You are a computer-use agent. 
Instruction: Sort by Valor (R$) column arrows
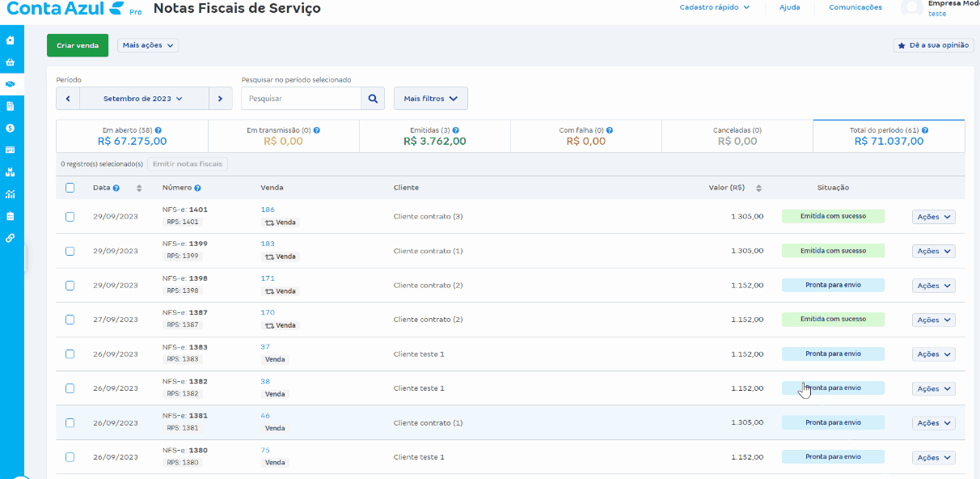point(758,188)
